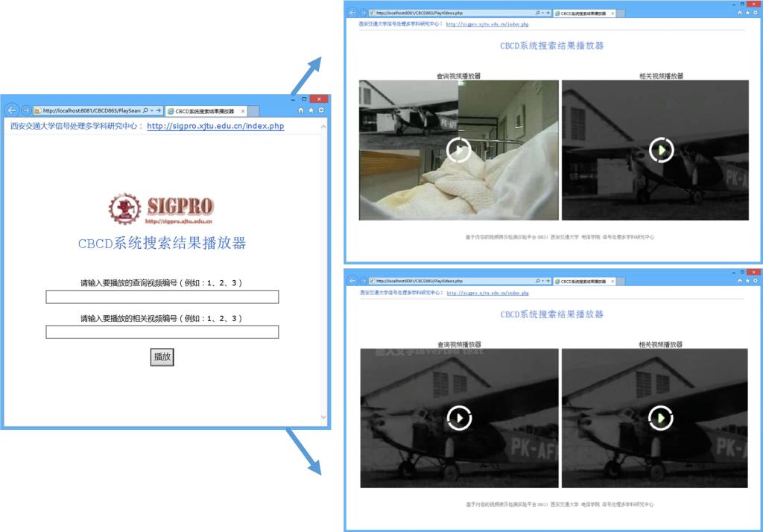Open the Favorites star in the left browser window

point(311,110)
